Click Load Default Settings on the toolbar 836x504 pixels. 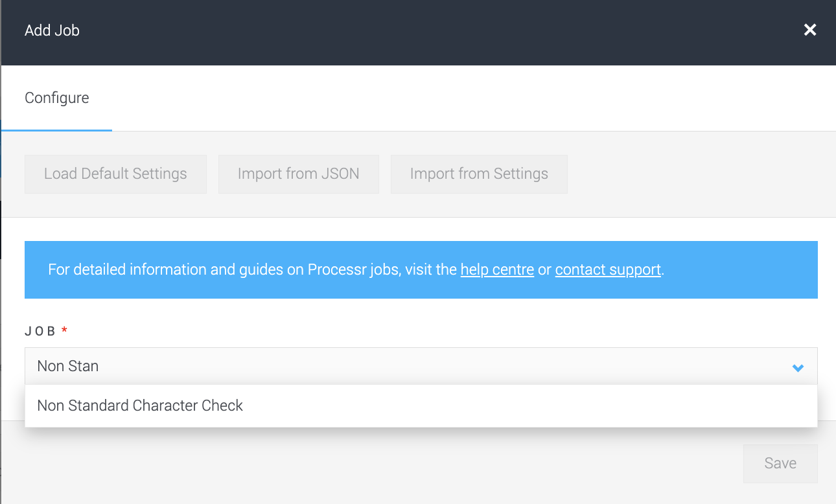click(115, 174)
